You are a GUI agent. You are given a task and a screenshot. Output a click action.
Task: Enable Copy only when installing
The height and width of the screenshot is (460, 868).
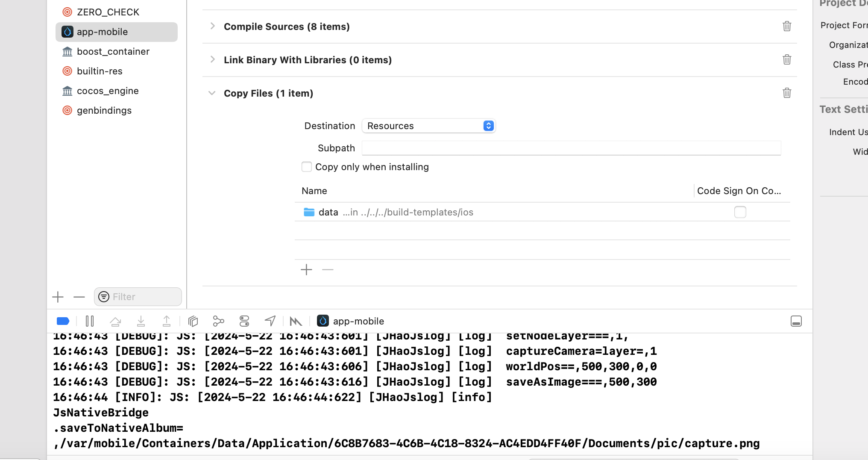tap(307, 167)
